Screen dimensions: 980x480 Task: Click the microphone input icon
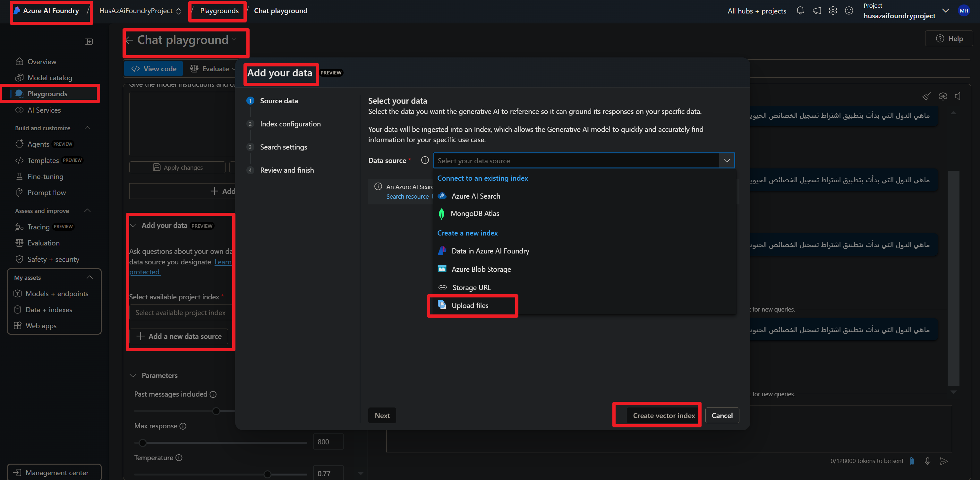pyautogui.click(x=927, y=461)
